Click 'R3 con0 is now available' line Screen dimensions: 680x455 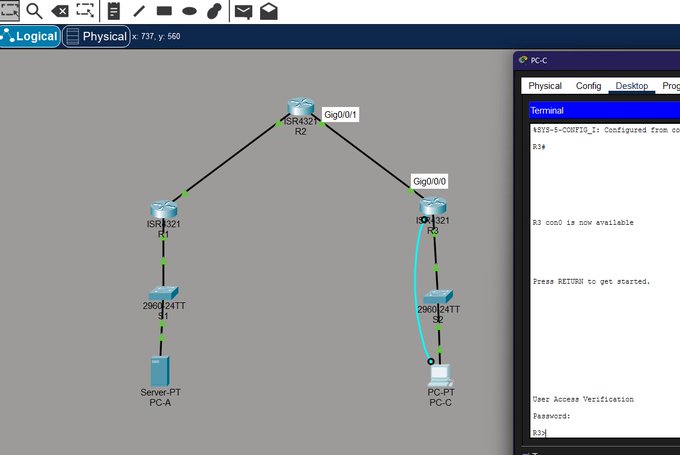click(583, 223)
